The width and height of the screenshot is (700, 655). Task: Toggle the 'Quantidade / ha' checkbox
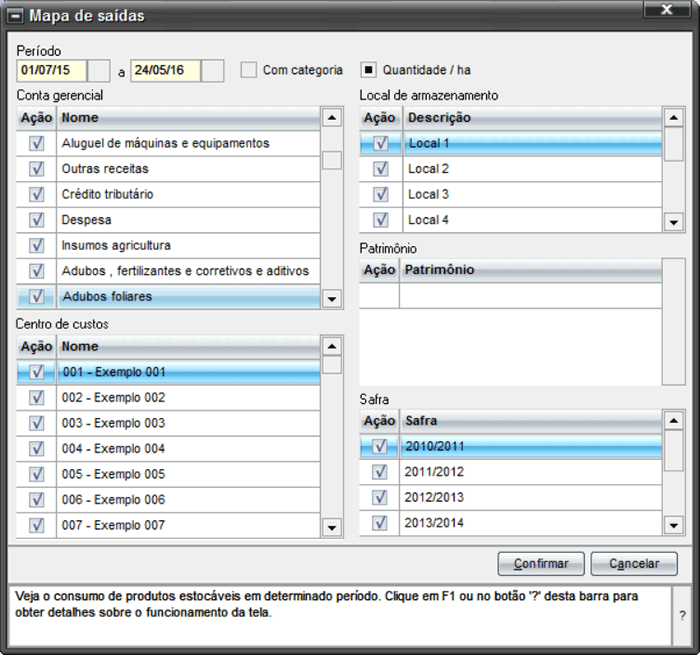[368, 70]
